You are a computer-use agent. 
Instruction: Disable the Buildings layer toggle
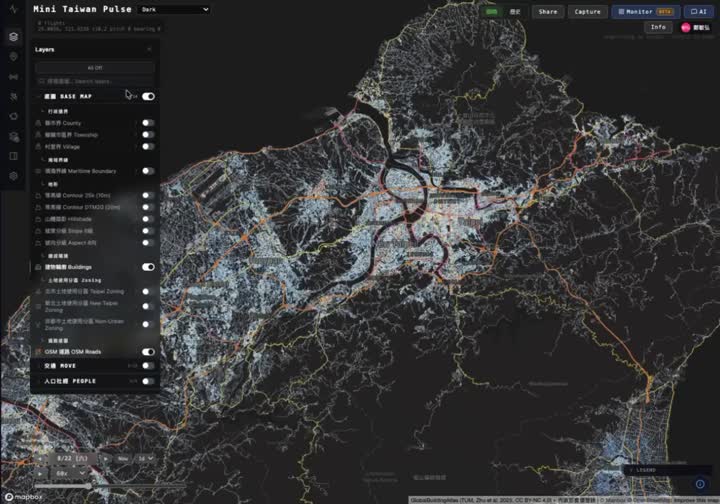tap(148, 267)
